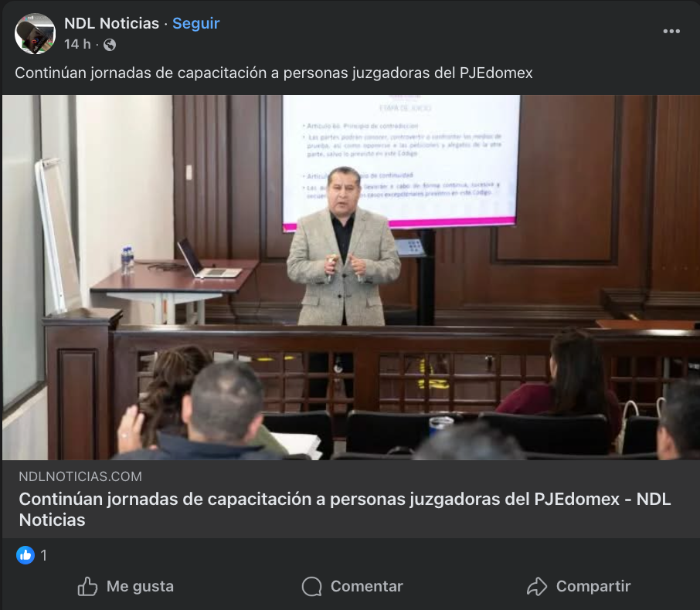700x610 pixels.
Task: Follow the page via Seguir
Action: [x=196, y=23]
